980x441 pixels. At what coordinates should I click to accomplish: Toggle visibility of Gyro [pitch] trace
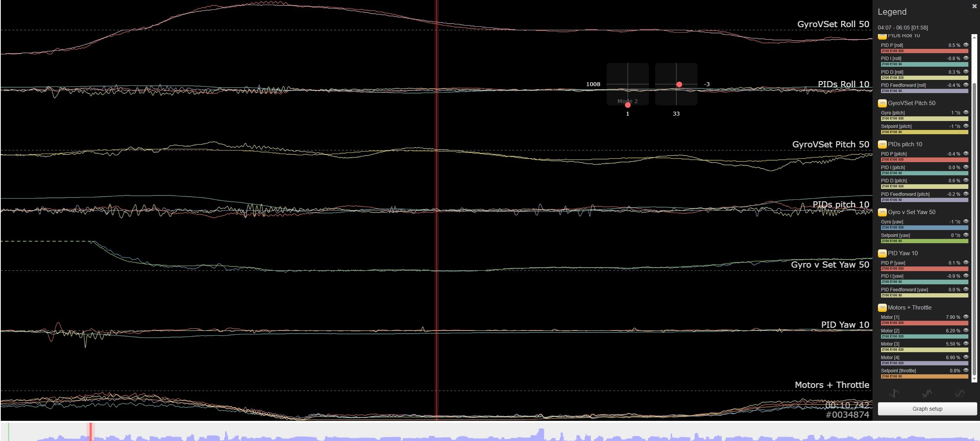[966, 112]
